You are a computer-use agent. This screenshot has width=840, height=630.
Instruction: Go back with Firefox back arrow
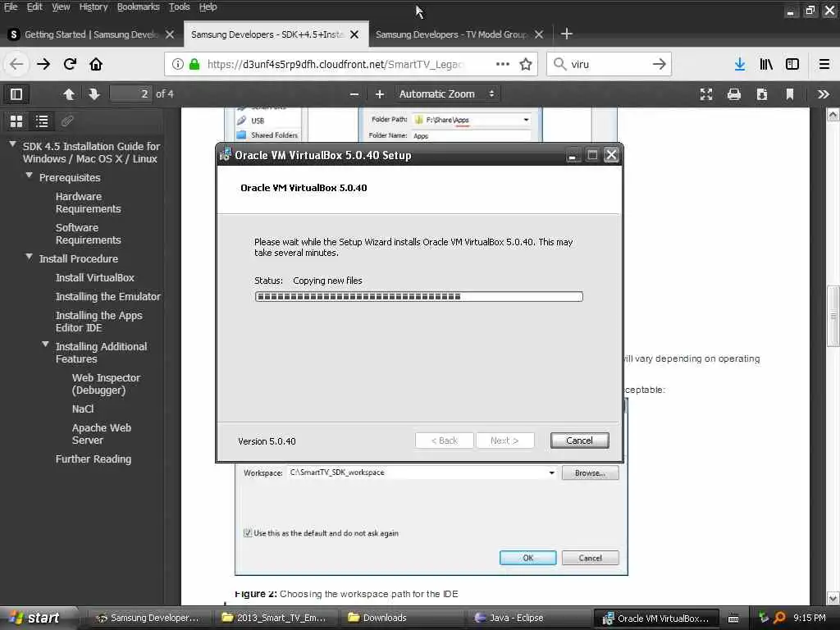(16, 64)
